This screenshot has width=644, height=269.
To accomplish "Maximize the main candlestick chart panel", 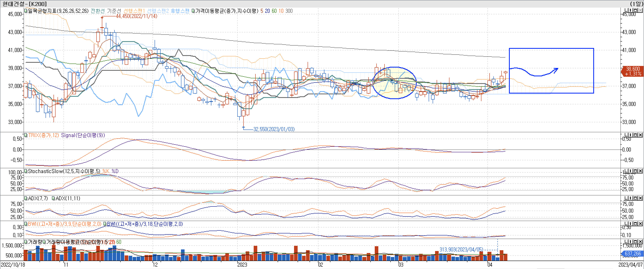I will pyautogui.click(x=635, y=10).
